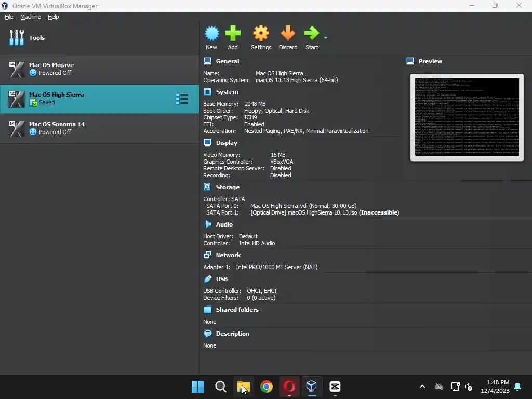This screenshot has height=399, width=532.
Task: Open Google Chrome from taskbar
Action: 267,387
